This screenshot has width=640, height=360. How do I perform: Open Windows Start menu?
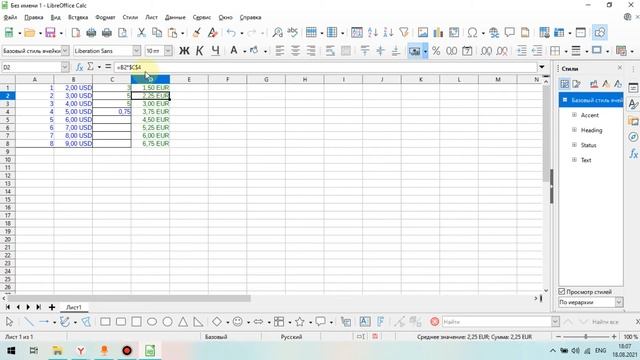point(11,351)
